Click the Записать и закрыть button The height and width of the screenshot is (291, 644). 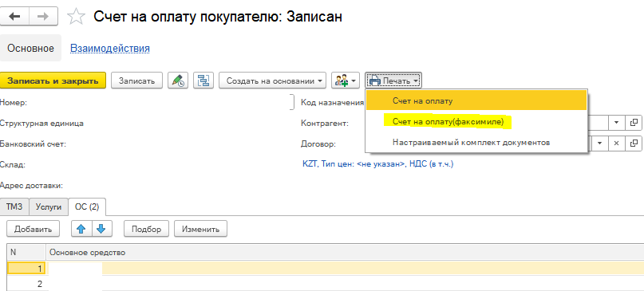pos(53,81)
